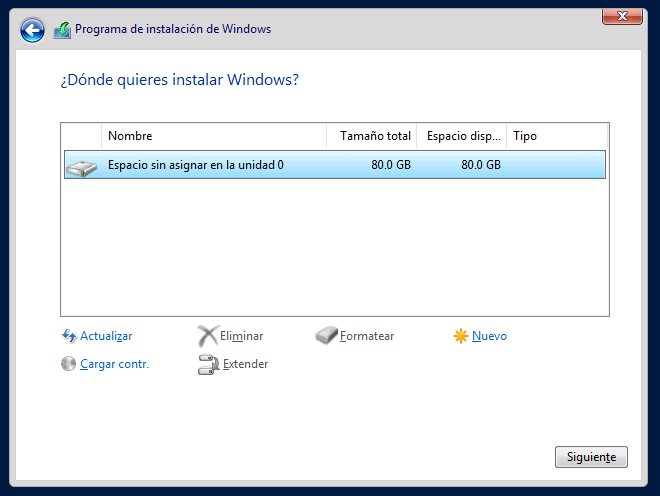660x496 pixels.
Task: Click the 'Programa de instalación de Windows' title
Action: (173, 29)
